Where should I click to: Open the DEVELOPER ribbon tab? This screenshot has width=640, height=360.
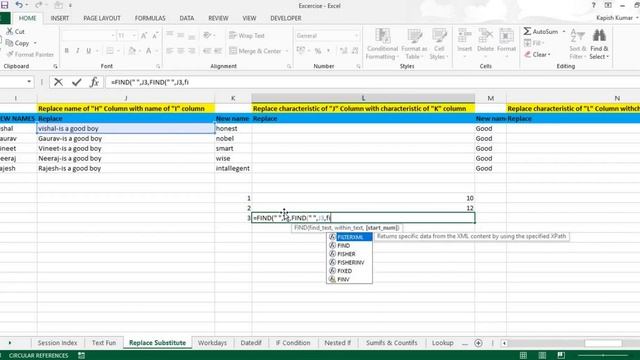[286, 18]
